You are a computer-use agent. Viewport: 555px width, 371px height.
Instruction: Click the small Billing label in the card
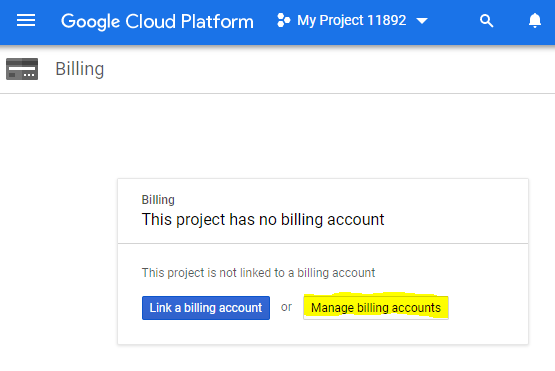pos(158,200)
